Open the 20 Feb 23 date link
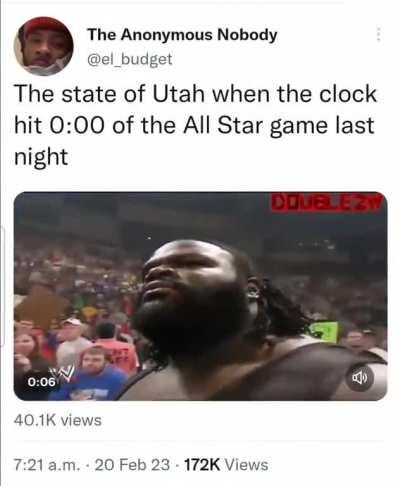This screenshot has width=400, height=486. pos(132,465)
